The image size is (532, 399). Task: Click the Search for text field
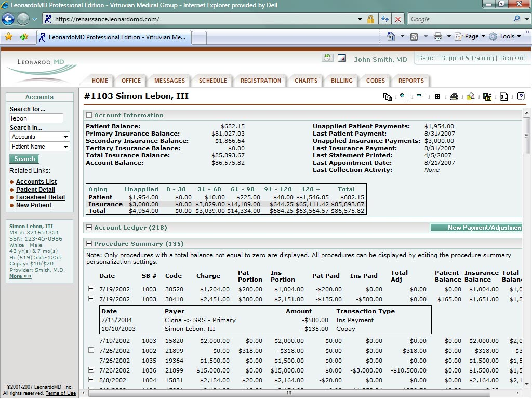coord(36,118)
